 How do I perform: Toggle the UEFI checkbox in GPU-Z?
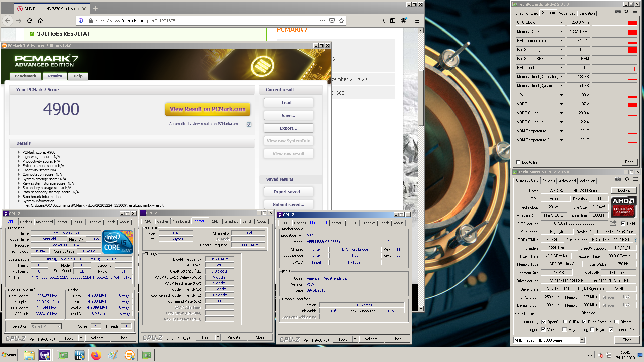click(623, 223)
